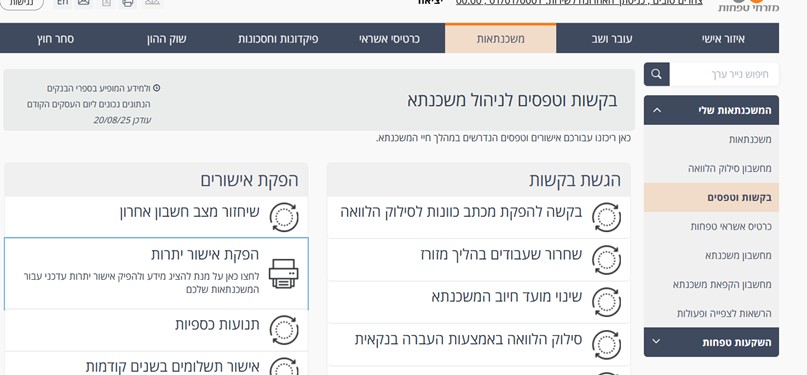Click the הגשת בקשות section heading
The width and height of the screenshot is (807, 375).
point(575,180)
